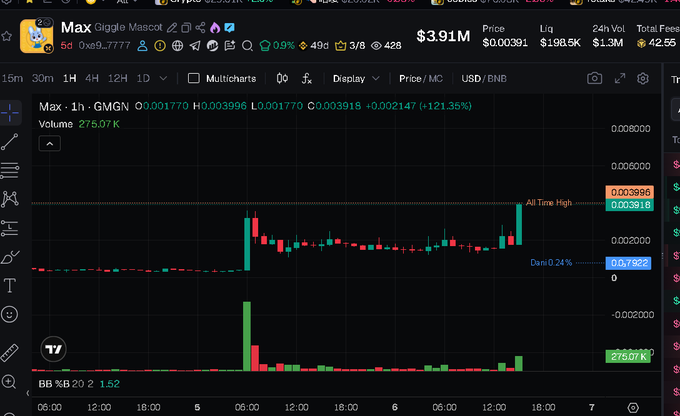Click the Volume 275.07 K legend
Screen dimensions: 680x416
coord(79,124)
